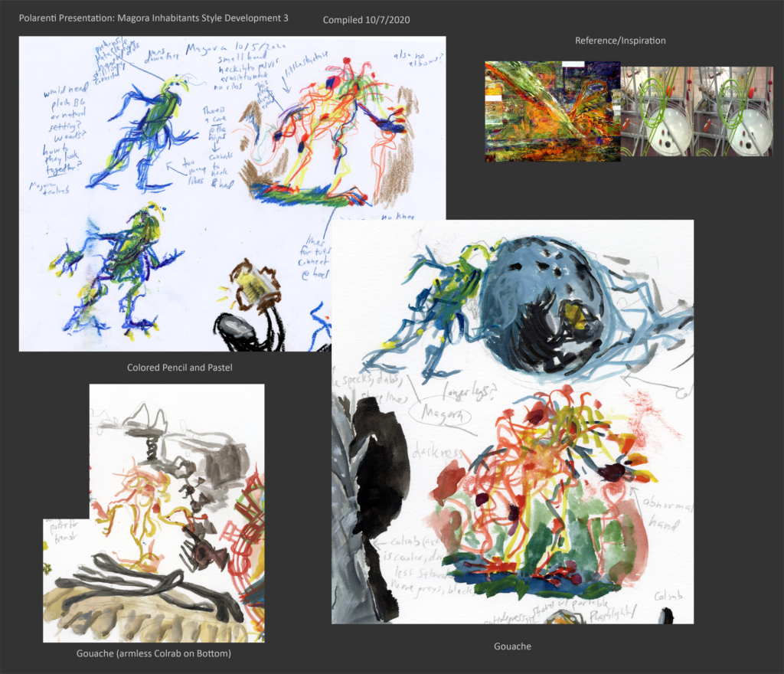Click the Reference/Inspiration heading
The width and height of the screenshot is (784, 674).
(x=619, y=40)
